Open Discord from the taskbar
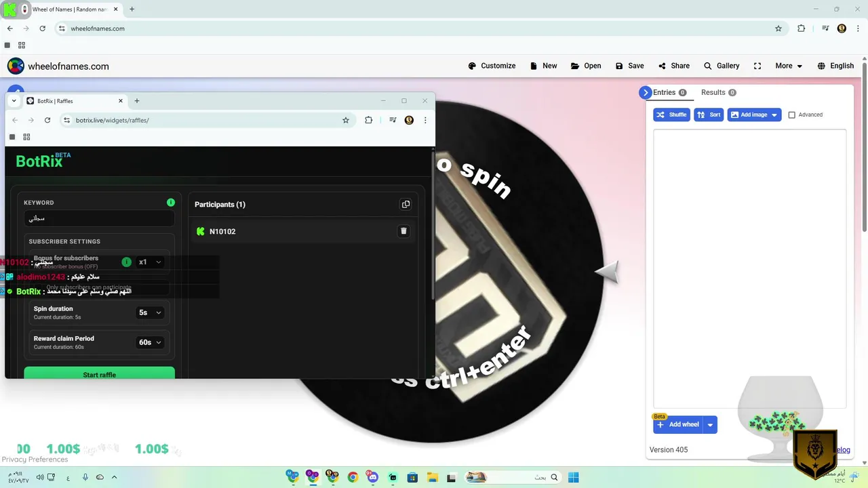The height and width of the screenshot is (488, 868). coord(372,477)
